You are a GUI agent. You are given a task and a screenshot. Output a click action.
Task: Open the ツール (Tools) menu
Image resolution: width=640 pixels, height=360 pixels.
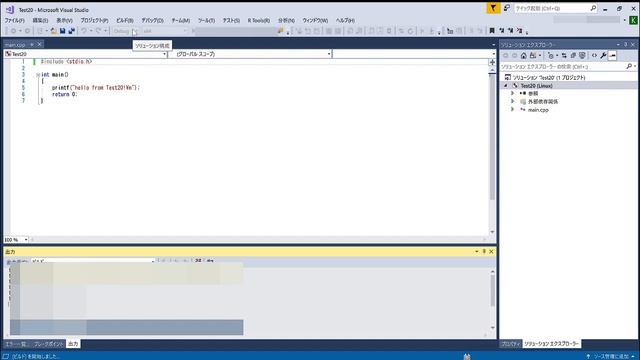click(x=206, y=20)
